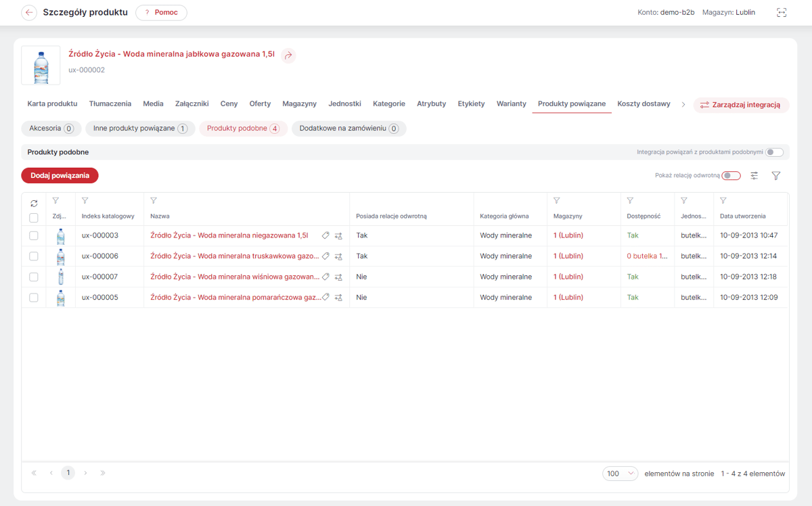
Task: Filter the Indeks katalogowy column
Action: tap(85, 201)
